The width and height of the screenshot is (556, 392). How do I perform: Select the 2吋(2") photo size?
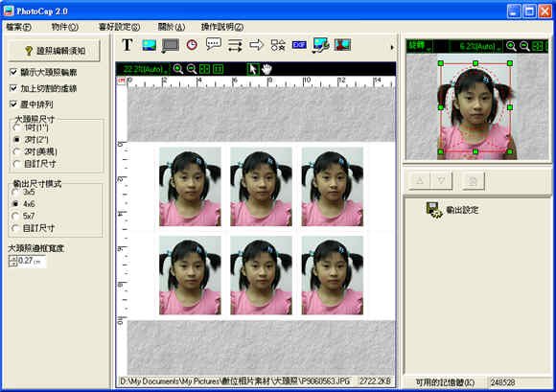click(x=16, y=140)
